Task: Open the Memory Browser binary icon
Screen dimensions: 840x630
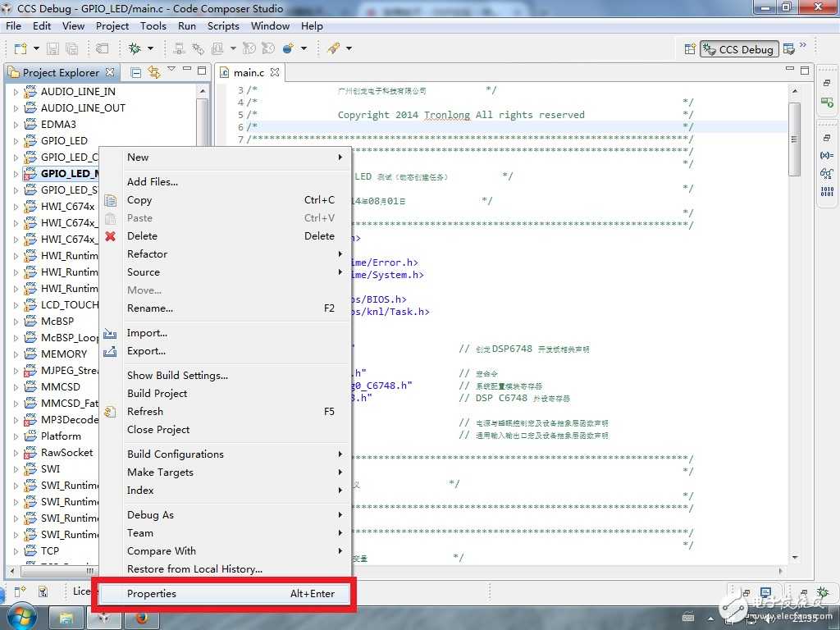Action: point(826,192)
